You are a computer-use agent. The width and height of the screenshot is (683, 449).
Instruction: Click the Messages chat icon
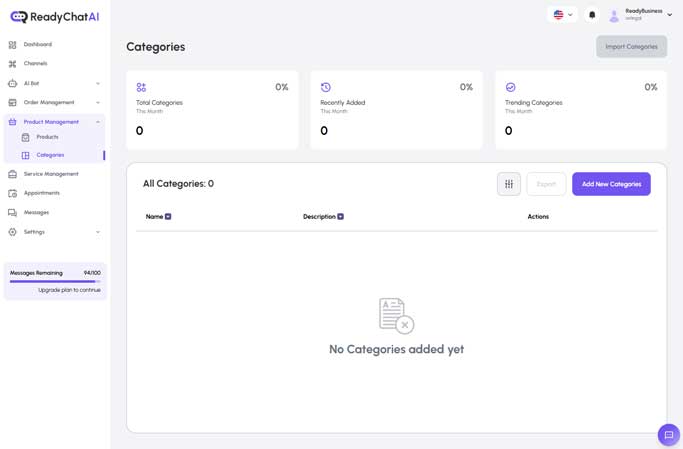coord(13,213)
